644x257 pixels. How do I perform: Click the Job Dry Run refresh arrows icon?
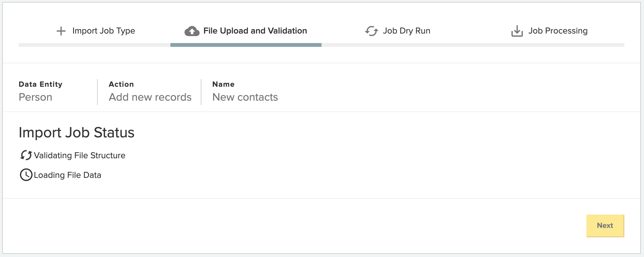pos(371,31)
